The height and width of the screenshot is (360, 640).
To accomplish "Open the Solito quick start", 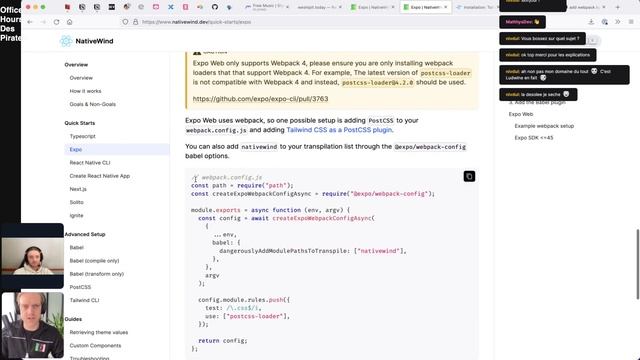I will coord(76,202).
